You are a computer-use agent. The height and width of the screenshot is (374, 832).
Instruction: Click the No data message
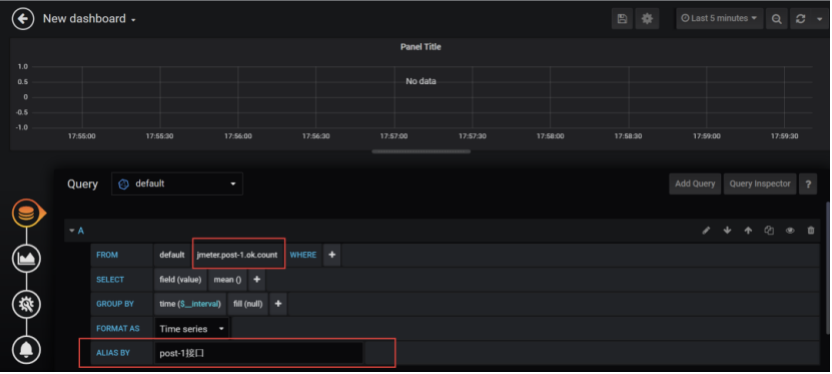click(x=421, y=81)
